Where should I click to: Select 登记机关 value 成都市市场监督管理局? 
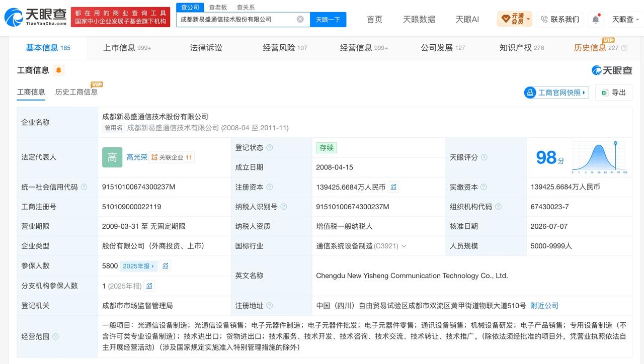(137, 306)
